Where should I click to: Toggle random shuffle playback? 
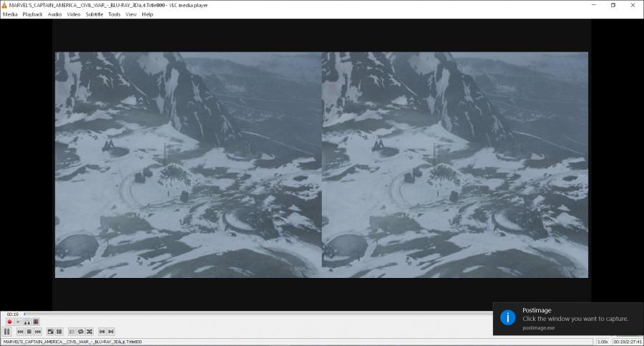click(x=89, y=332)
